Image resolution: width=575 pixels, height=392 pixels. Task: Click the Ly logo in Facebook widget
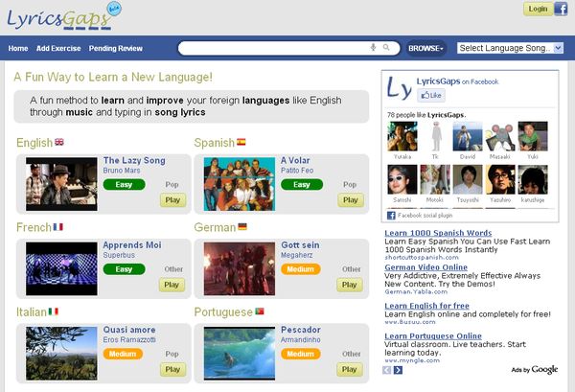400,88
